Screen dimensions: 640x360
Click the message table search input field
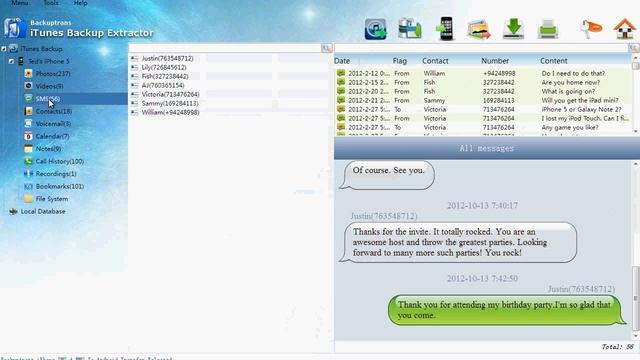coord(481,49)
